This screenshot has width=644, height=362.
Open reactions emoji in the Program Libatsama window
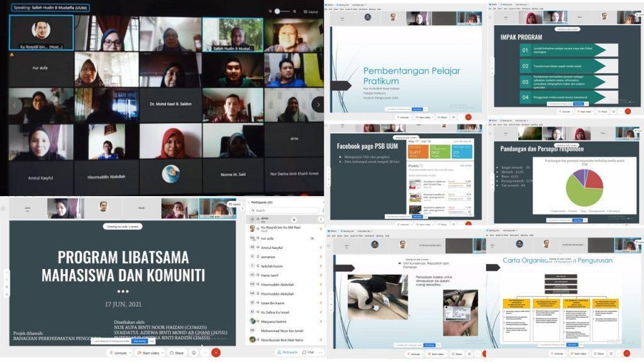(194, 353)
